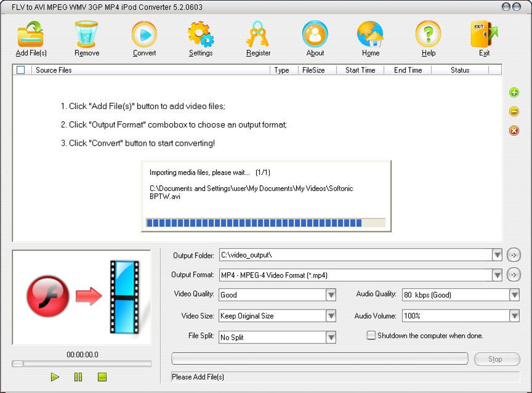
Task: Click the yellow minus remove icon
Action: pos(514,111)
